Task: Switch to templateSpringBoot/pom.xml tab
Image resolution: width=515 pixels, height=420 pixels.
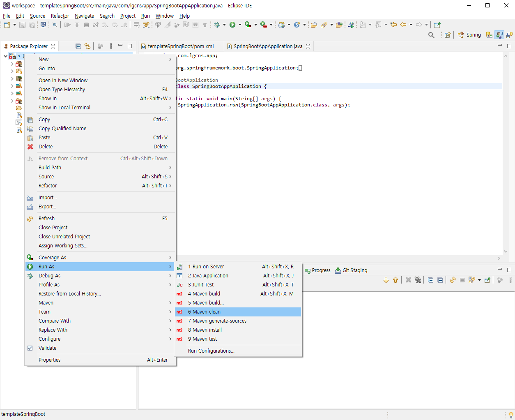Action: click(181, 46)
